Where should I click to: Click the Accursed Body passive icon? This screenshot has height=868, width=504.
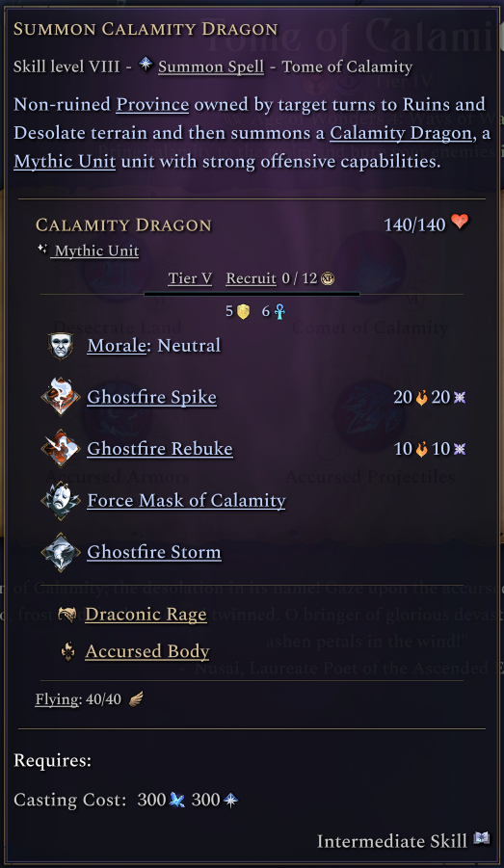68,651
